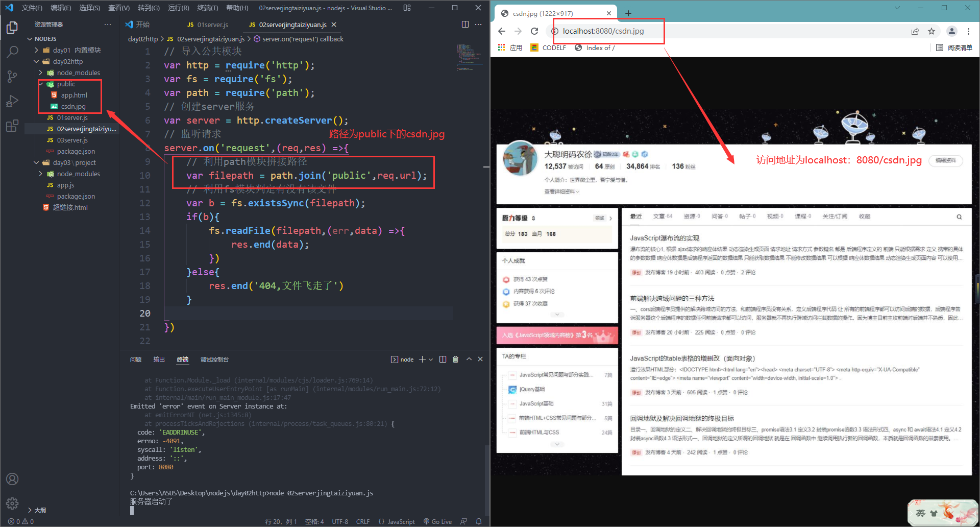This screenshot has width=980, height=527.
Task: Reload the csdn.jpg page in Chrome
Action: [534, 31]
